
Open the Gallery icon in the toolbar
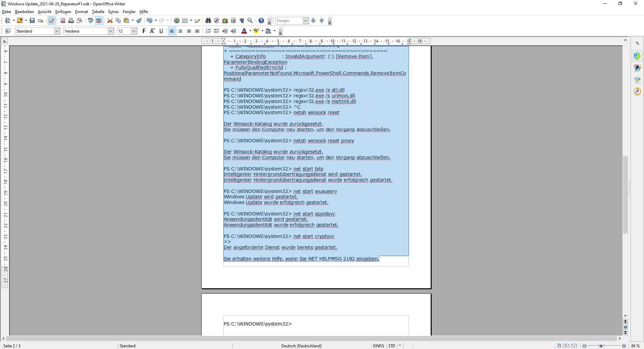coord(225,21)
